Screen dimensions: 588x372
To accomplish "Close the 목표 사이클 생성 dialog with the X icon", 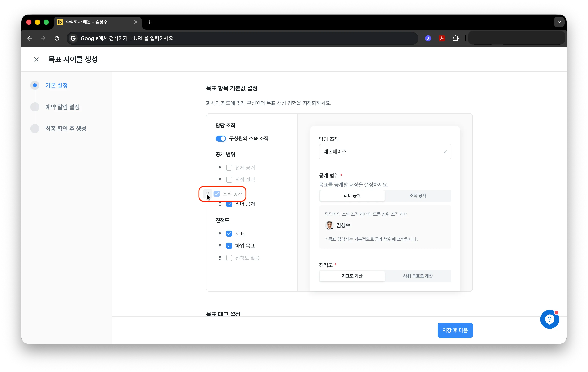I will 36,59.
